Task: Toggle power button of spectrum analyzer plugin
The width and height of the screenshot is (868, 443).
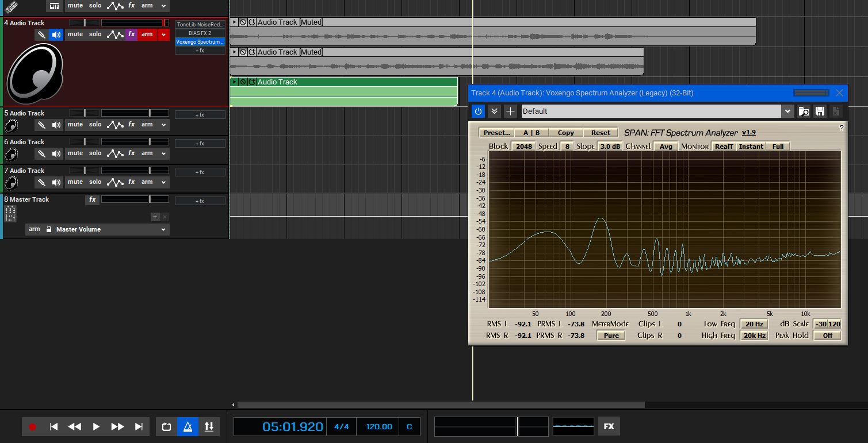Action: pyautogui.click(x=478, y=111)
